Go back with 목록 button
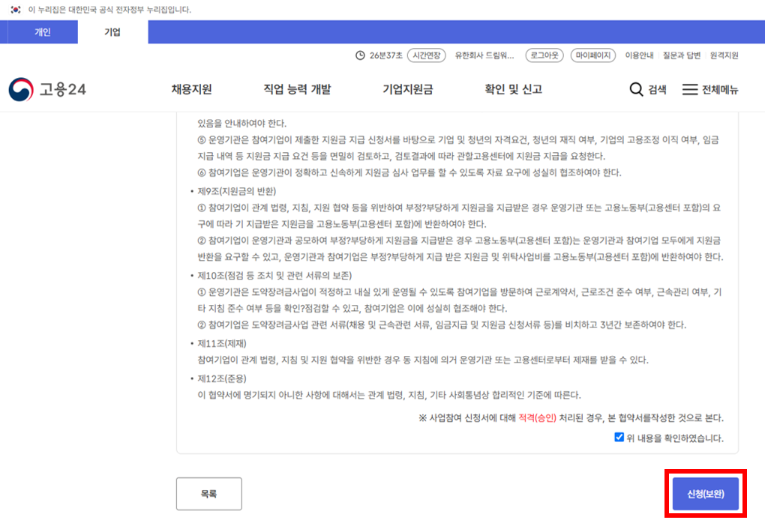The image size is (765, 532). [208, 494]
